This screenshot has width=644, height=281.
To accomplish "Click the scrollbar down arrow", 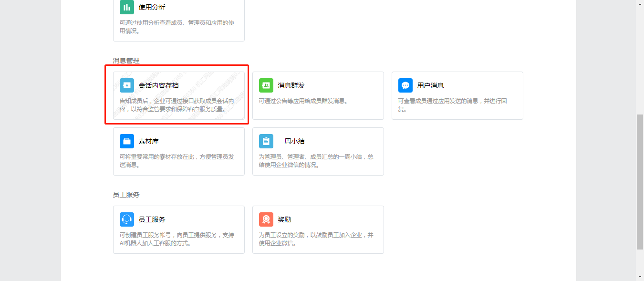I will [640, 277].
